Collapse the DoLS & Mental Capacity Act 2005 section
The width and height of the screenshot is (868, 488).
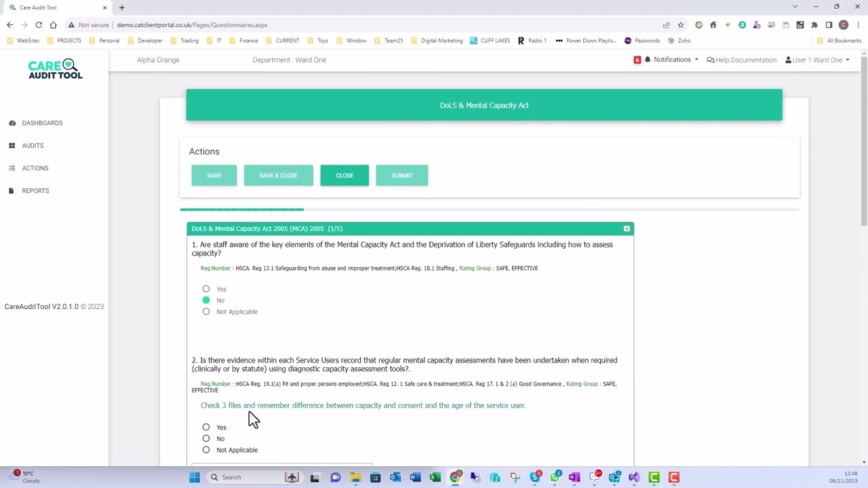click(x=627, y=229)
